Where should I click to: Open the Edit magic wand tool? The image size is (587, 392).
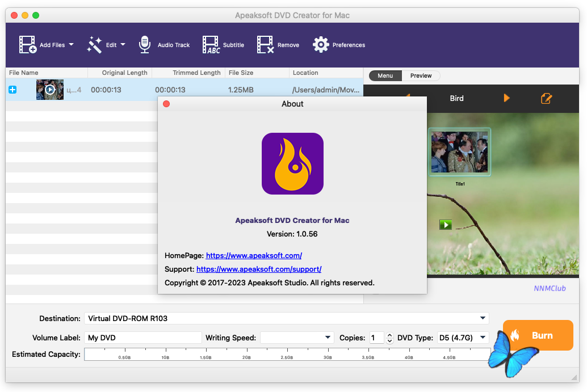point(94,45)
